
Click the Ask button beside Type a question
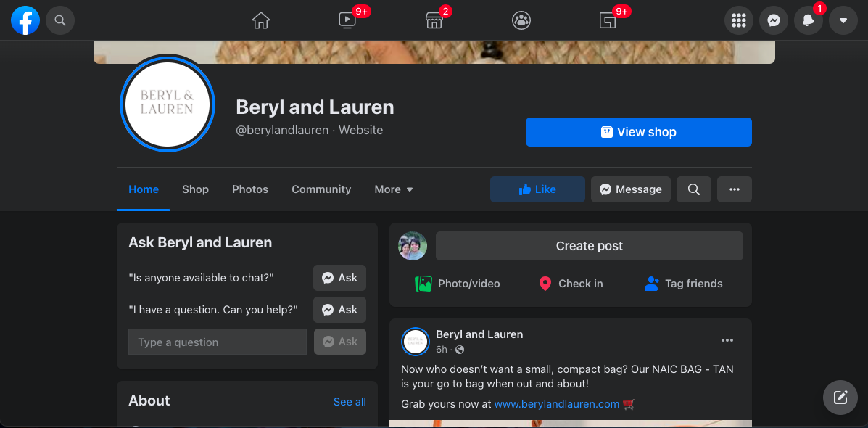point(339,342)
